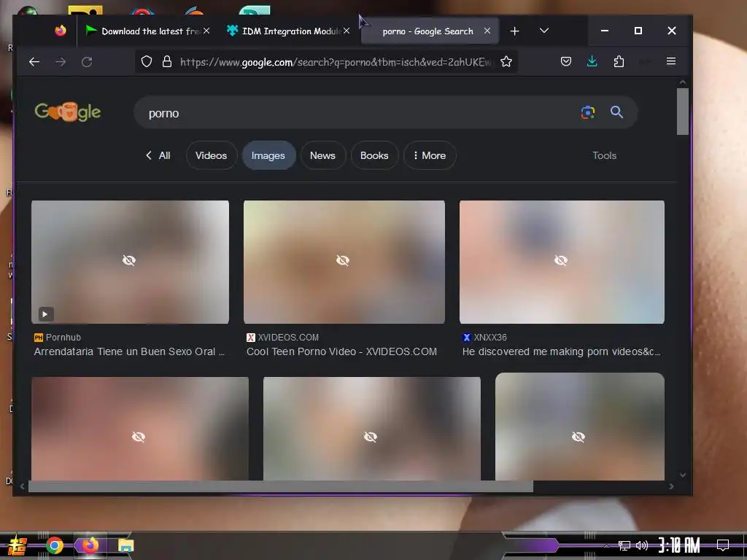Submit search with the magnifier icon
Screen dimensions: 747x560
[x=617, y=112]
